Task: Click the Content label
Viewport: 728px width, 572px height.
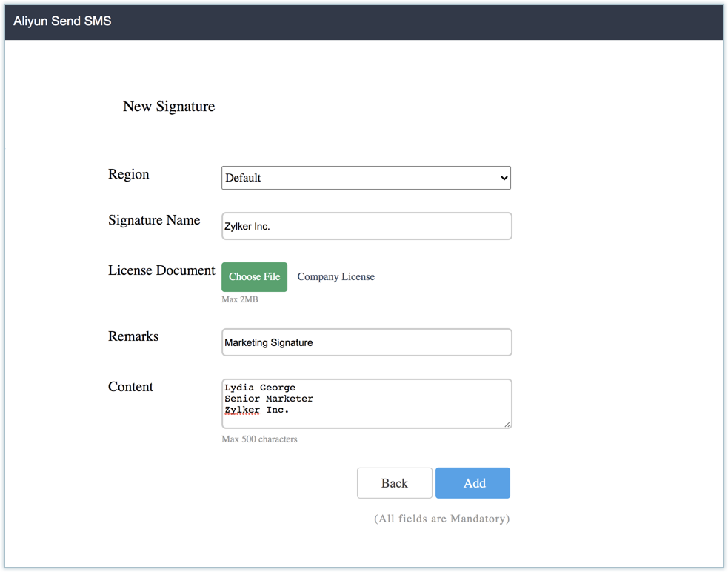Action: (x=130, y=387)
